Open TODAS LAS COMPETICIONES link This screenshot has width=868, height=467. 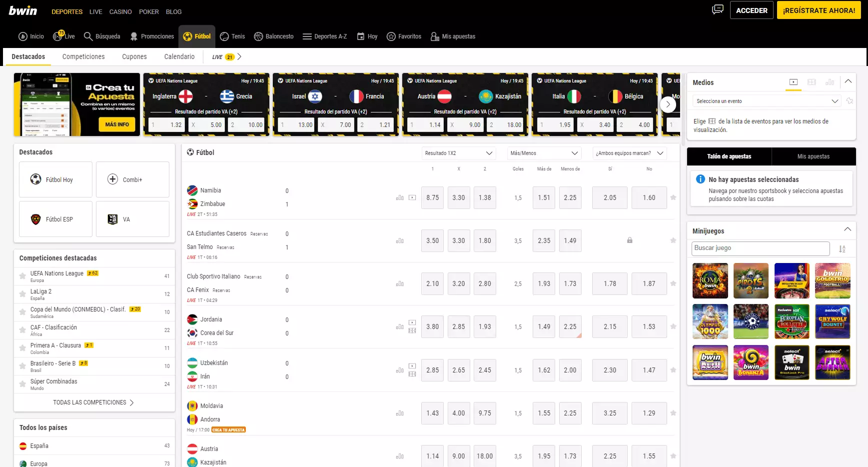point(93,402)
